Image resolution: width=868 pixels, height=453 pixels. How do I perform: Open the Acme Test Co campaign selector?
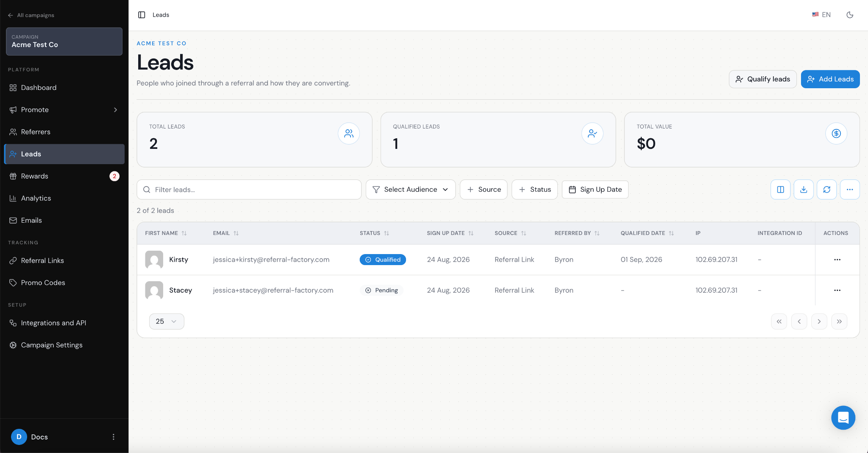[64, 41]
